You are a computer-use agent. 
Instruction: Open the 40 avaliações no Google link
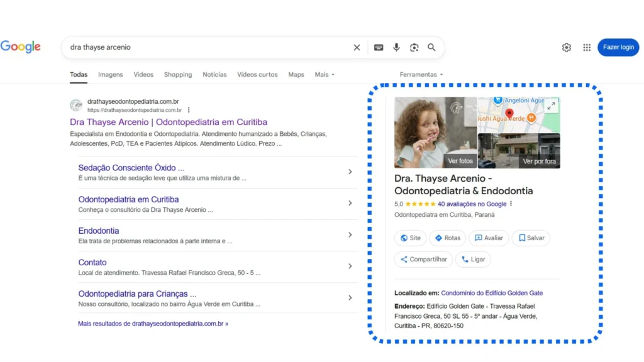point(472,204)
